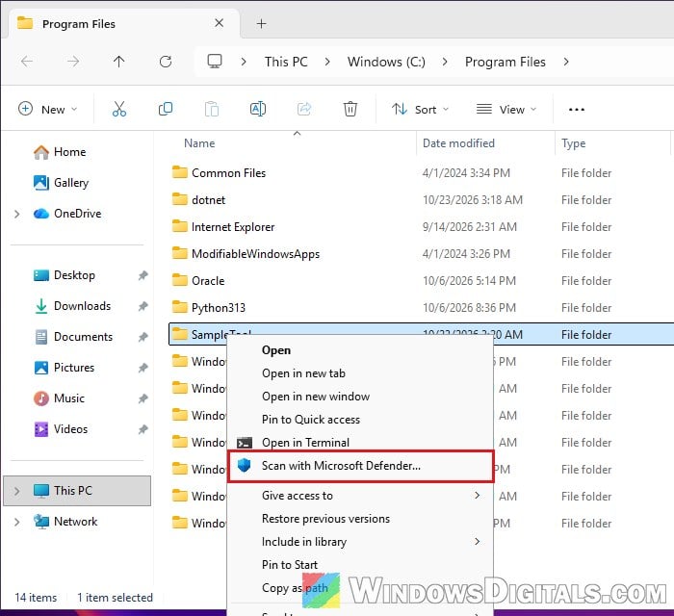Click the Paste clipboard icon

212,109
